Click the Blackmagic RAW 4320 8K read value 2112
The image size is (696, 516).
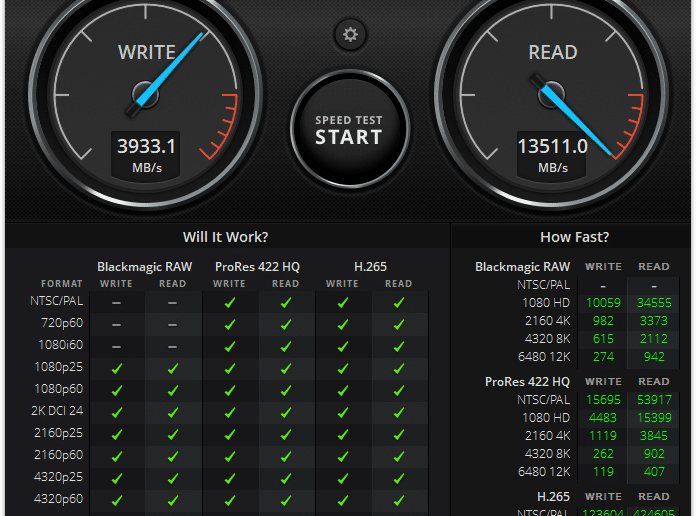pyautogui.click(x=654, y=339)
